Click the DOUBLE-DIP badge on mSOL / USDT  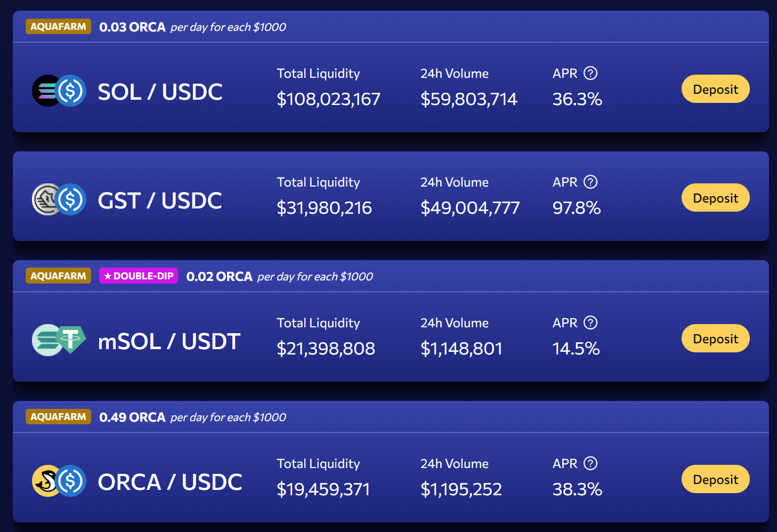(x=139, y=276)
